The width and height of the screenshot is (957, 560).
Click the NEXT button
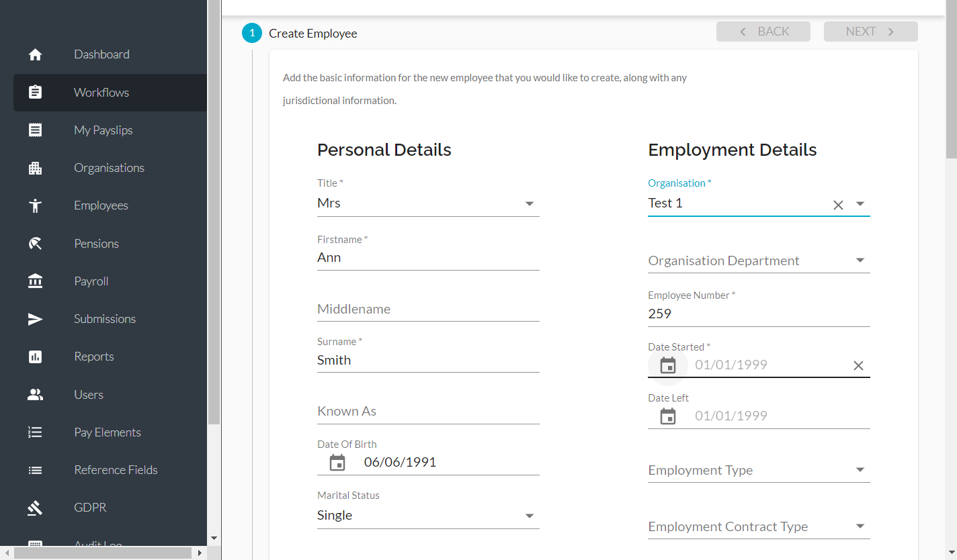coord(871,32)
